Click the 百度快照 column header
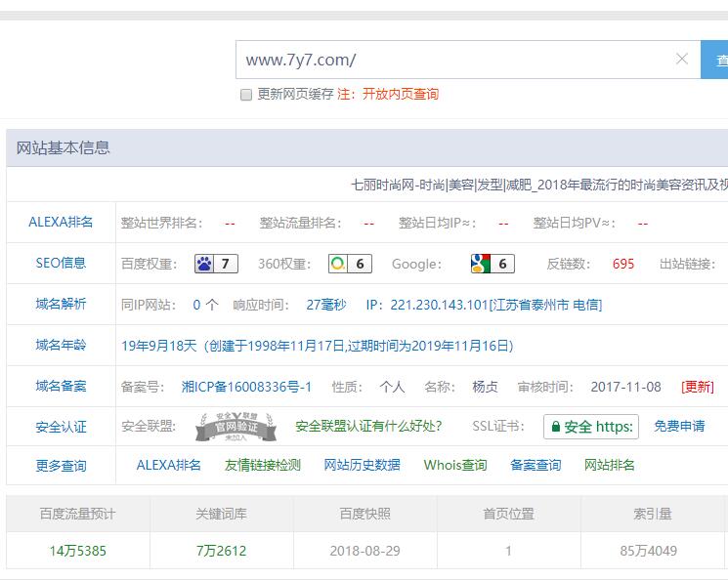This screenshot has height=580, width=728. [364, 514]
